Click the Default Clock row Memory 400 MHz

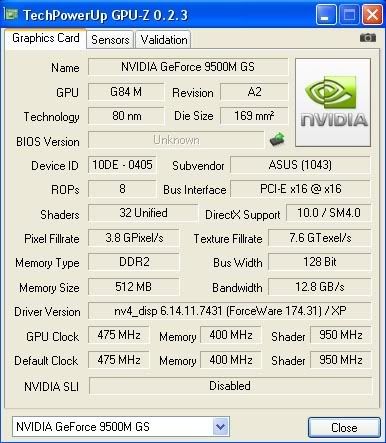tap(230, 360)
